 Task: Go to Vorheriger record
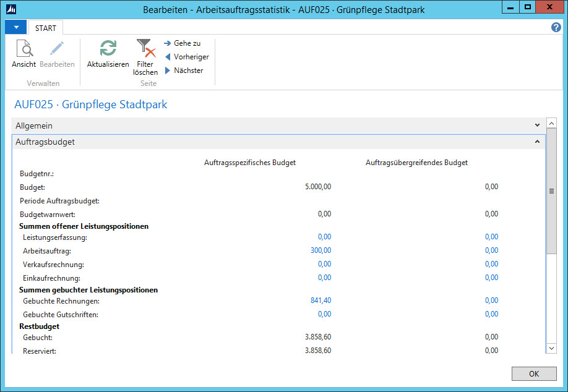(x=187, y=57)
